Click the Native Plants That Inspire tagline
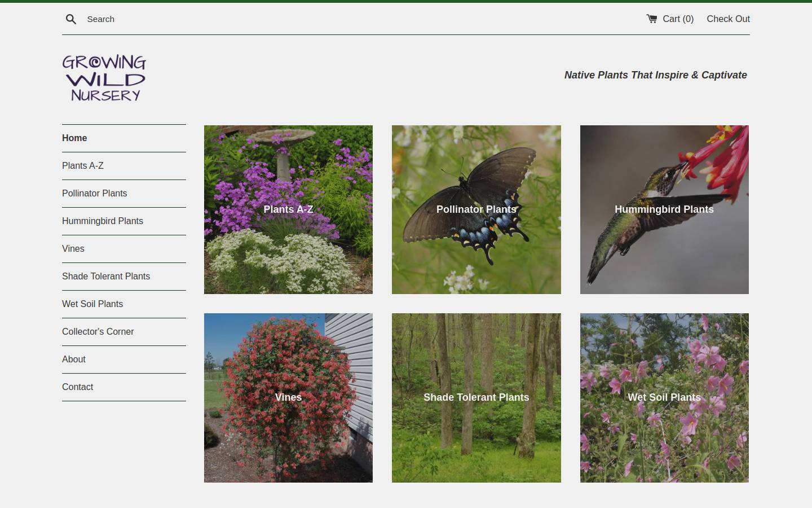This screenshot has height=508, width=812. point(655,75)
